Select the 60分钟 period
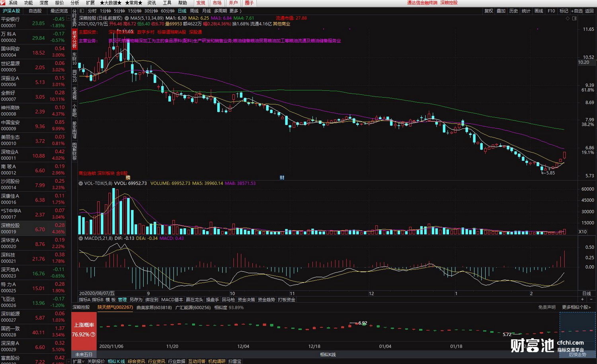The image size is (597, 364). [168, 11]
